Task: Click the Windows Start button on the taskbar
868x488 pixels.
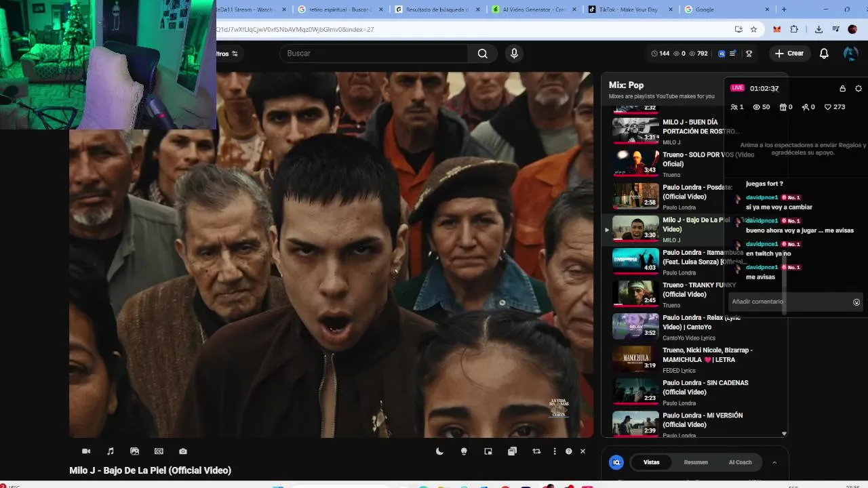Action: 277,485
